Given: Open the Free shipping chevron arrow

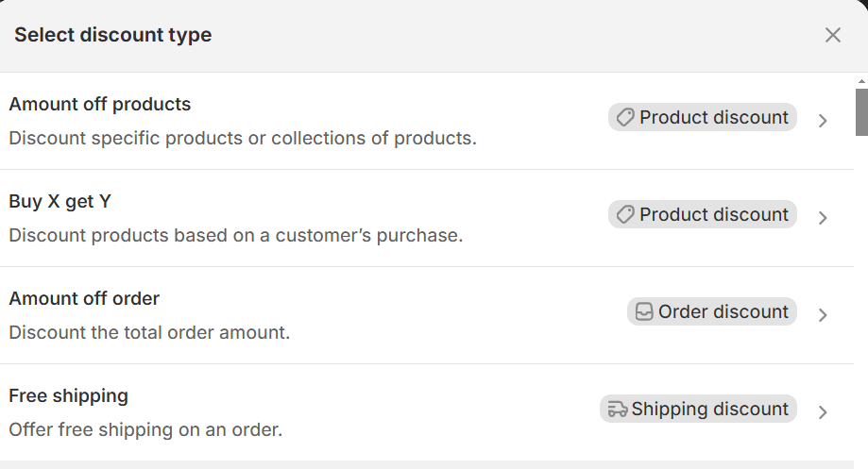Looking at the screenshot, I should tap(823, 412).
